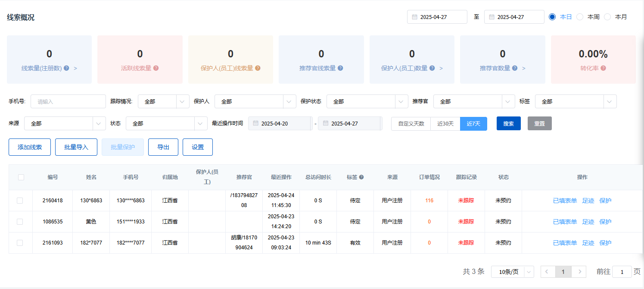This screenshot has width=644, height=289.
Task: Click the 添加线索 button
Action: (30, 147)
